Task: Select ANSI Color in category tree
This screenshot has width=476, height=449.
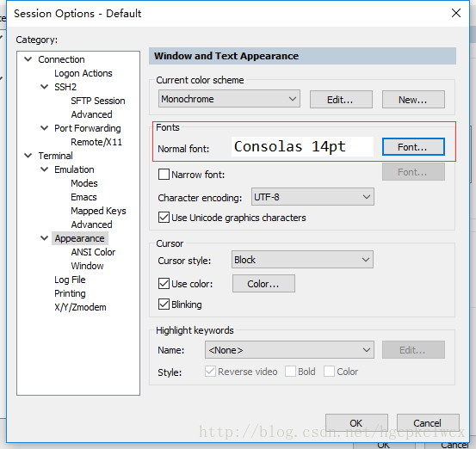Action: point(93,252)
